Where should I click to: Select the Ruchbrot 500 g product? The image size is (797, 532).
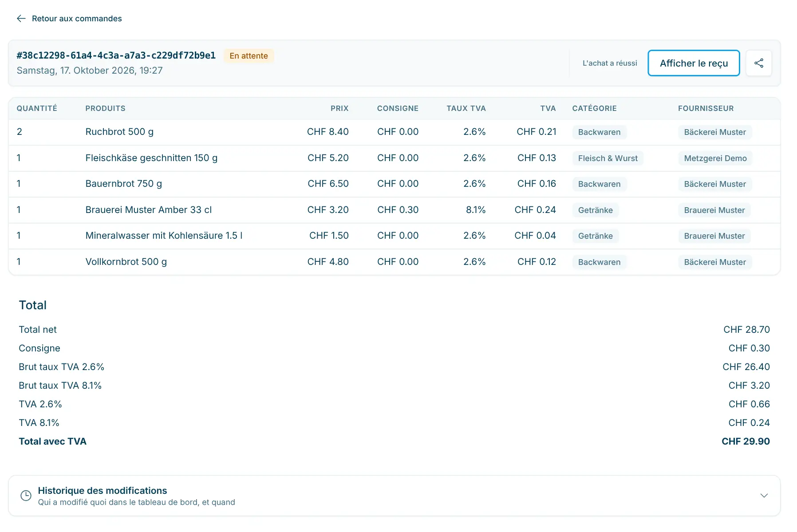click(x=119, y=132)
